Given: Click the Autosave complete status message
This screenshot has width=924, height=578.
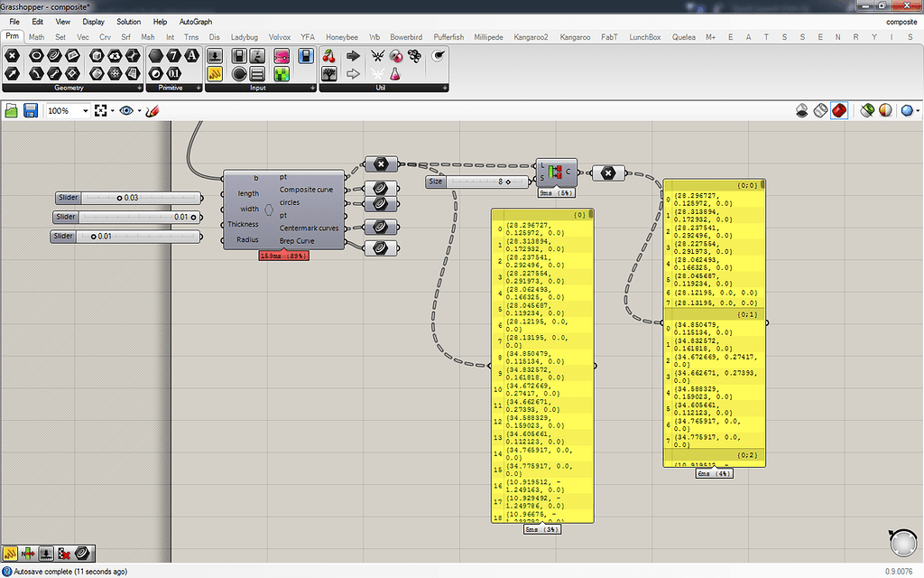Looking at the screenshot, I should click(70, 570).
